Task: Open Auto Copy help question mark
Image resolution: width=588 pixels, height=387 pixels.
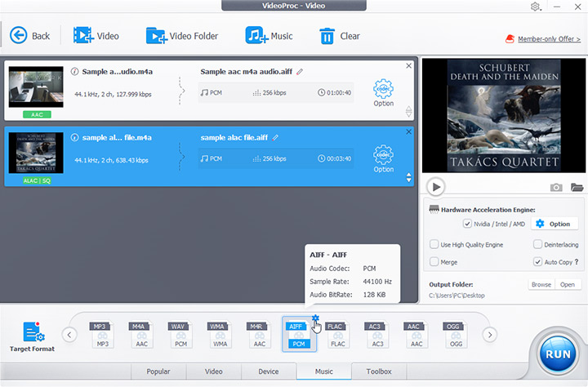Action: (x=577, y=262)
